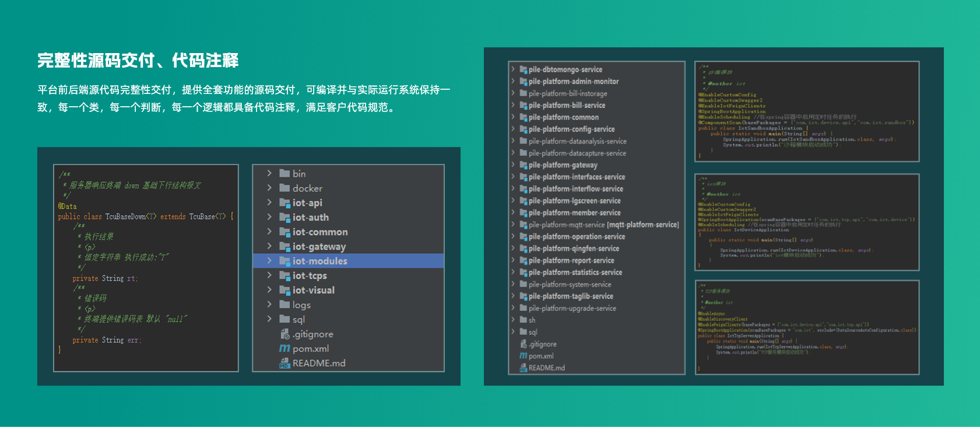Expand the iot-tcps folder chevron

click(269, 275)
